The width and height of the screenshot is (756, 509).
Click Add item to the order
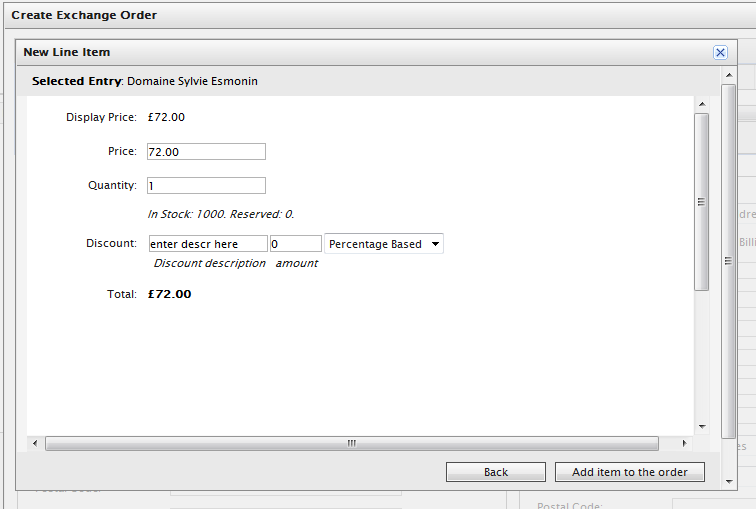coord(630,472)
